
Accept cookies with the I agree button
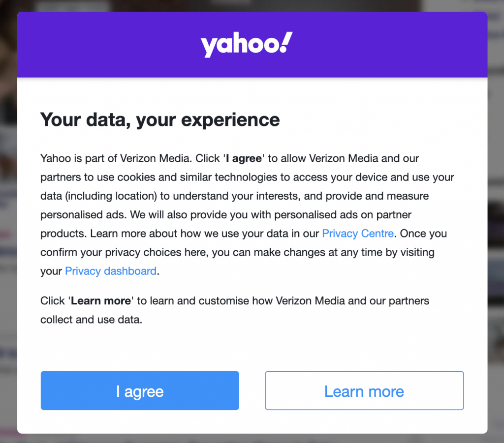click(140, 390)
